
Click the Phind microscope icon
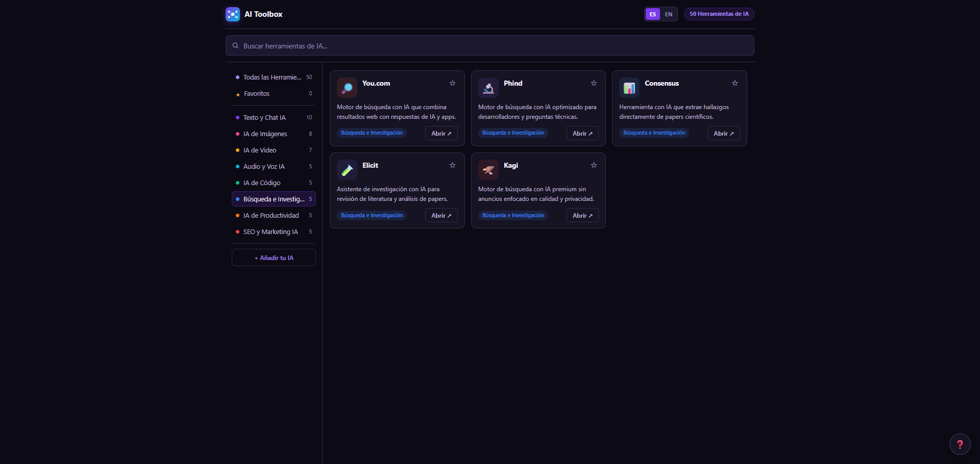tap(488, 88)
